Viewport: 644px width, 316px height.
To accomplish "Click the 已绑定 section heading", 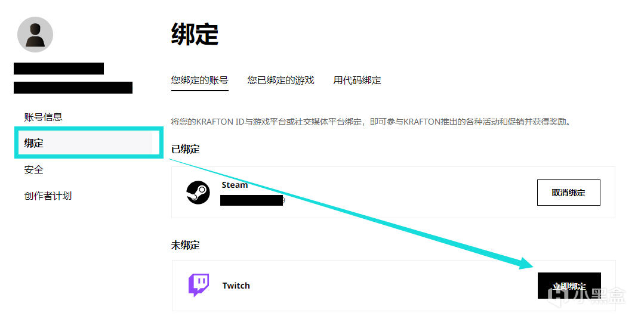I will point(185,149).
